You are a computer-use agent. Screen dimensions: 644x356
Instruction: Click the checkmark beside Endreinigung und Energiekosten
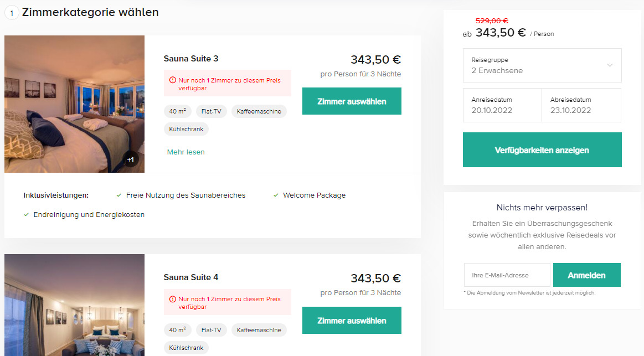(26, 215)
